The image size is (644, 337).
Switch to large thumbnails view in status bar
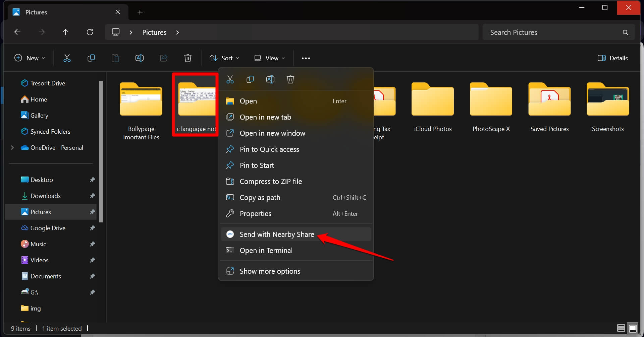(633, 328)
